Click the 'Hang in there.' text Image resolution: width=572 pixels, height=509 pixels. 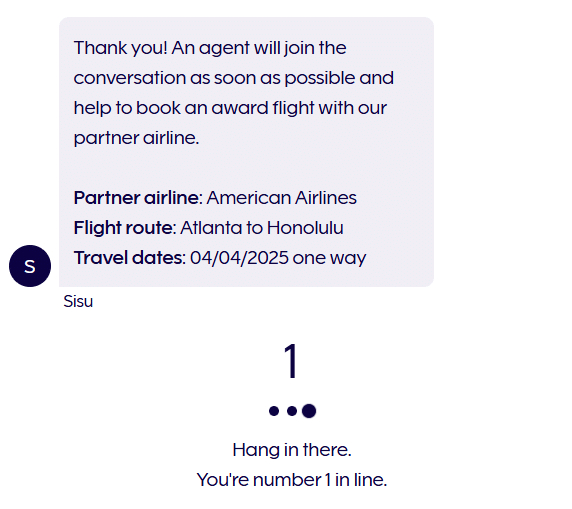click(x=292, y=450)
